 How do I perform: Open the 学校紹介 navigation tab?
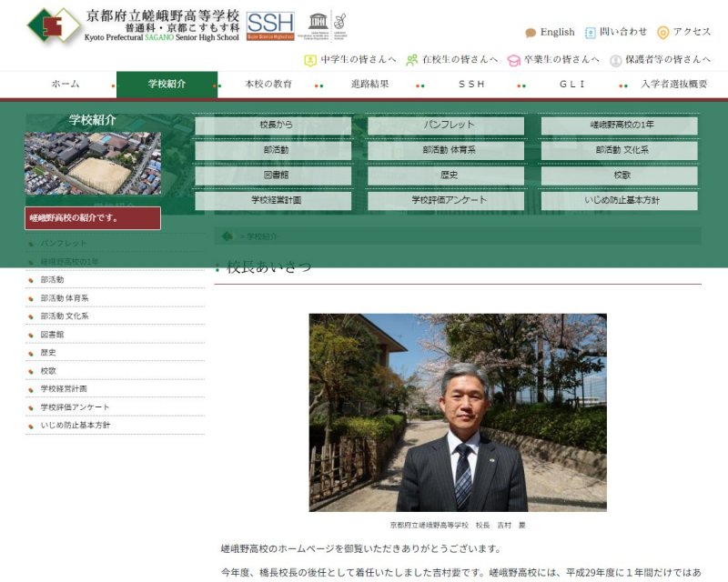coord(167,84)
